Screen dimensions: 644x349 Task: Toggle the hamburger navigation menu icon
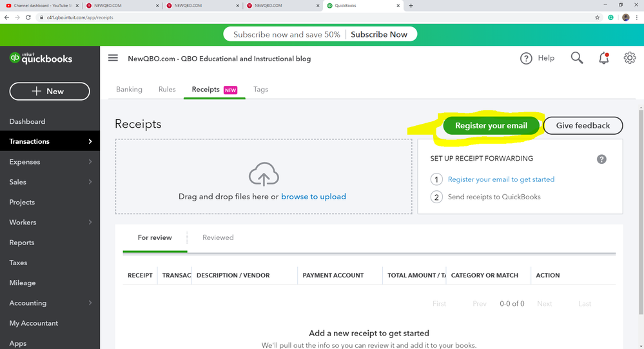click(x=113, y=58)
